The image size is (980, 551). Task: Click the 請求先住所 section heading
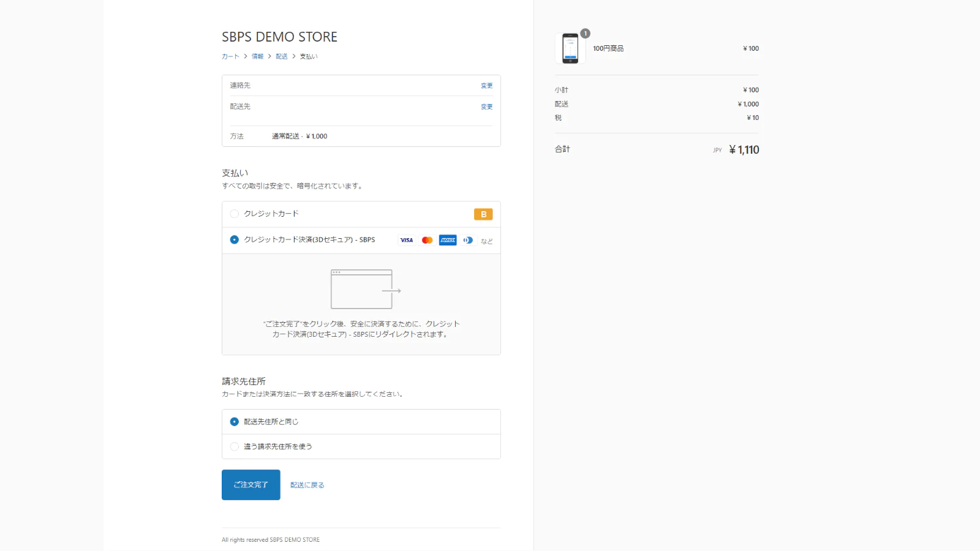click(x=244, y=381)
